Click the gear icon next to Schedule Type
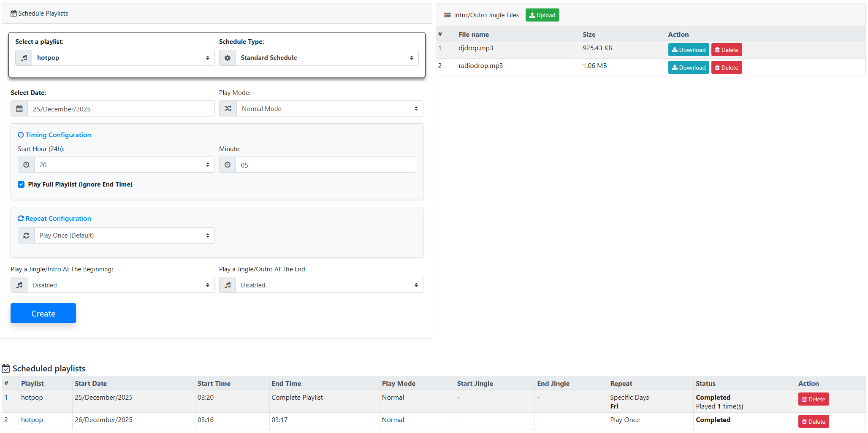The width and height of the screenshot is (868, 433). 228,58
